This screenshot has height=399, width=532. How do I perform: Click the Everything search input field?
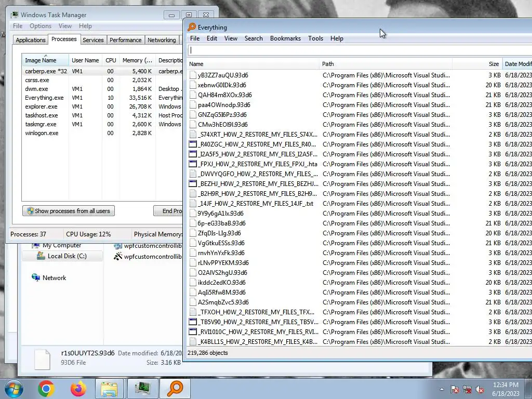[x=360, y=50]
